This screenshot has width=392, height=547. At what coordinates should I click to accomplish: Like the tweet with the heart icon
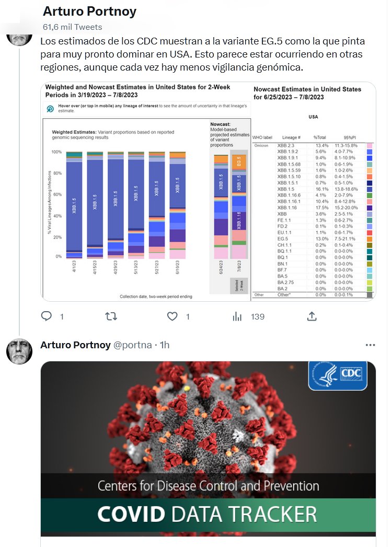(x=172, y=316)
